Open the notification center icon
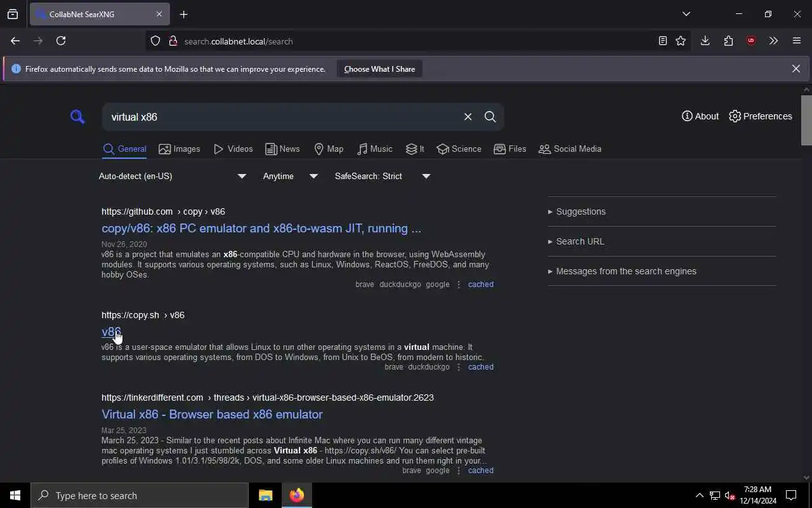Viewport: 812px width, 508px height. (x=791, y=495)
